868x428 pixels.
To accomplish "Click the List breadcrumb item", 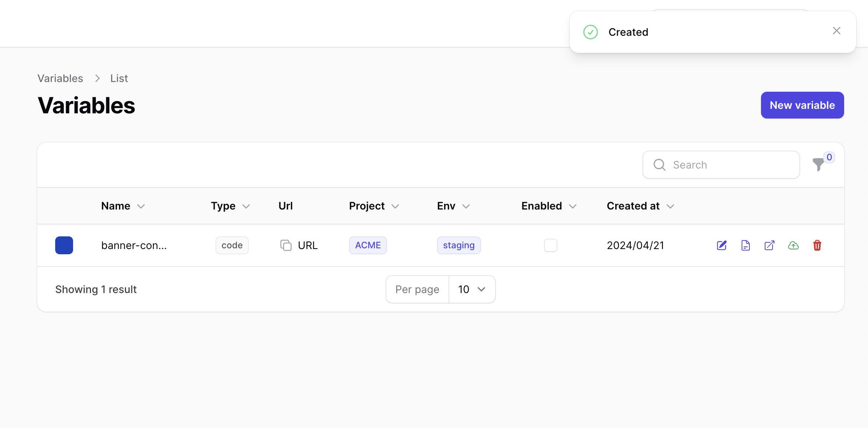I will tap(119, 78).
